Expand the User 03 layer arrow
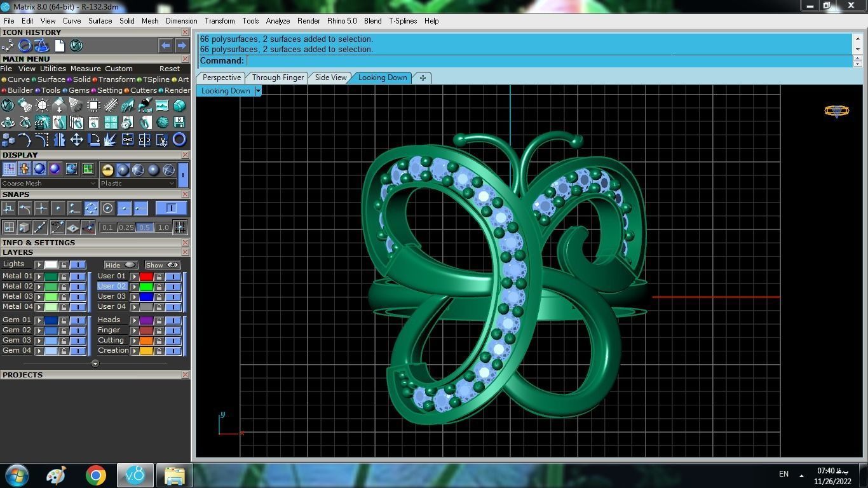Viewport: 868px width, 488px height. point(135,297)
